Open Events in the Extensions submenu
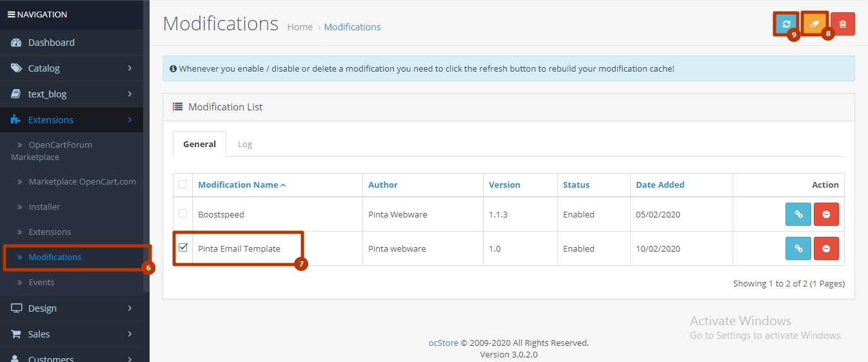This screenshot has width=868, height=362. pos(41,282)
